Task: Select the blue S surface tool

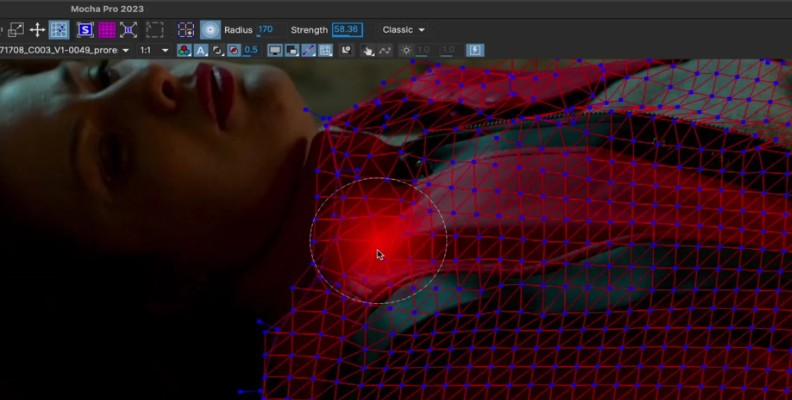Action: point(84,30)
